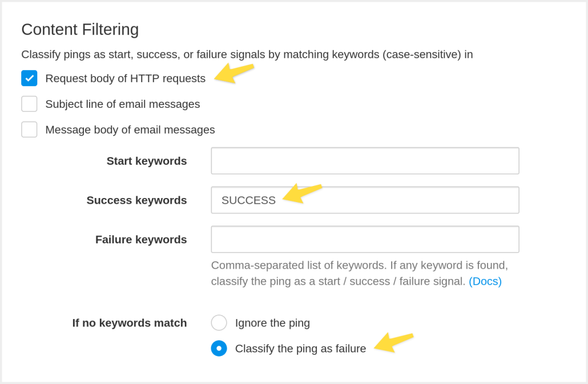This screenshot has height=384, width=588.
Task: Click the "Message body of email messages" label text
Action: 130,130
